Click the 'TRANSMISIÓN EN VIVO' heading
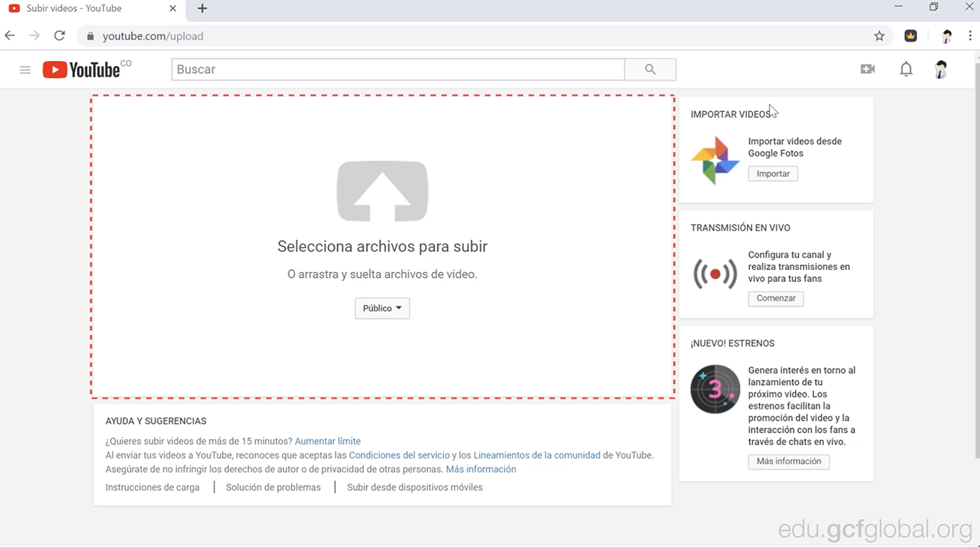The image size is (980, 547). pos(741,228)
